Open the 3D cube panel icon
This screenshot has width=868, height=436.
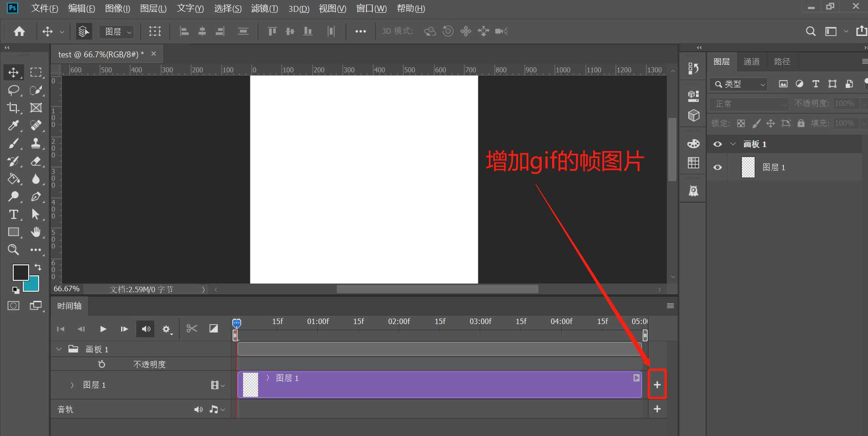694,116
